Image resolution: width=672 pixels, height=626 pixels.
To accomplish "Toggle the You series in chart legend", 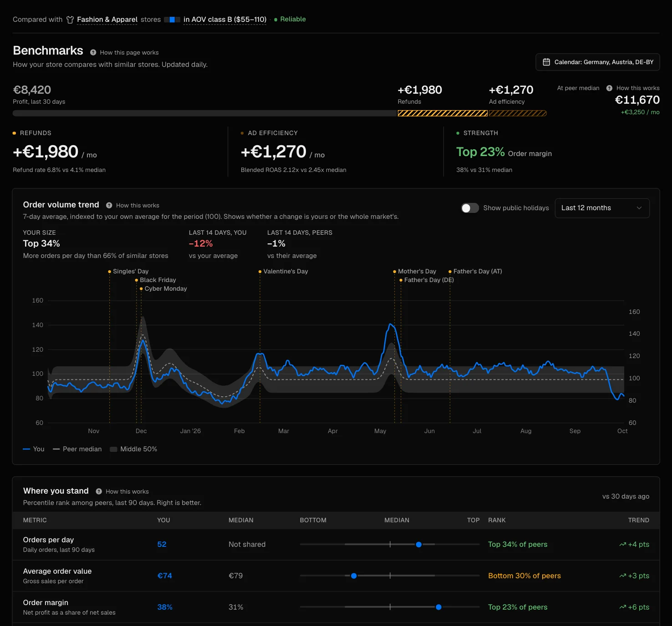I will point(34,449).
